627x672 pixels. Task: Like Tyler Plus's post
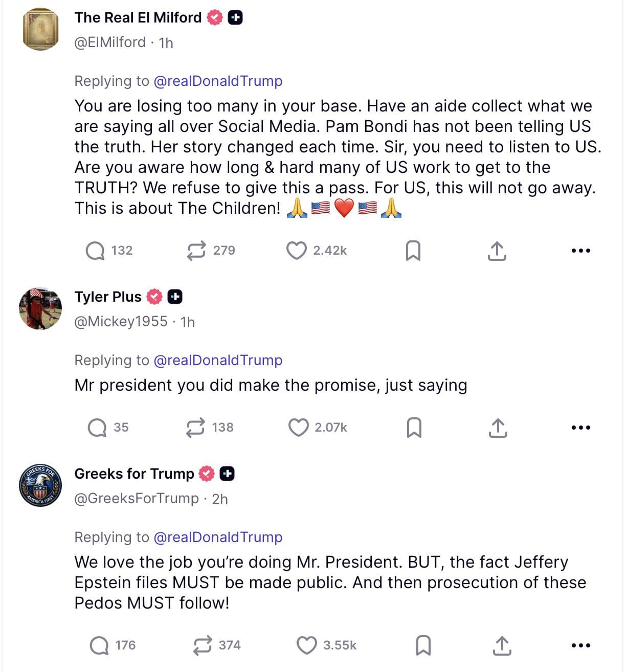pyautogui.click(x=298, y=428)
